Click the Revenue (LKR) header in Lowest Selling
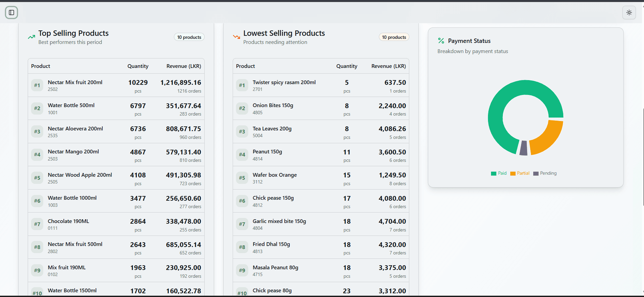The image size is (644, 297). click(389, 66)
